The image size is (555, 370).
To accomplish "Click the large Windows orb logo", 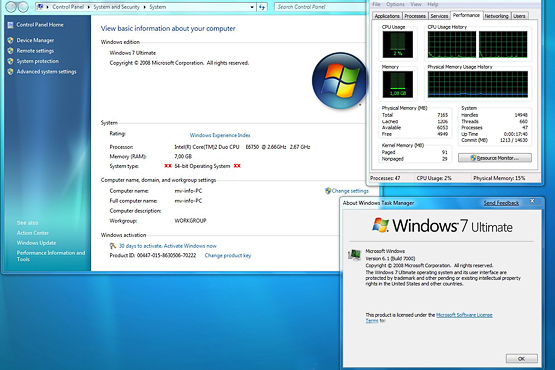I will [x=339, y=81].
